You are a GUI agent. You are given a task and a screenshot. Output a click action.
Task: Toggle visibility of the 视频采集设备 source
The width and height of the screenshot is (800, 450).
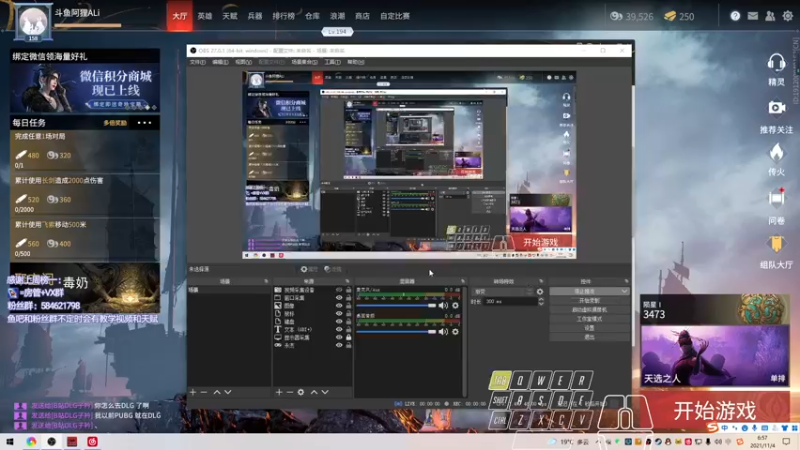[x=339, y=290]
